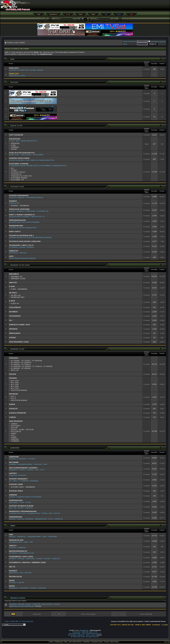Viewport: 170px width, 644px height.
Task: Collapse the DVHK category section
Action: coord(161,59)
